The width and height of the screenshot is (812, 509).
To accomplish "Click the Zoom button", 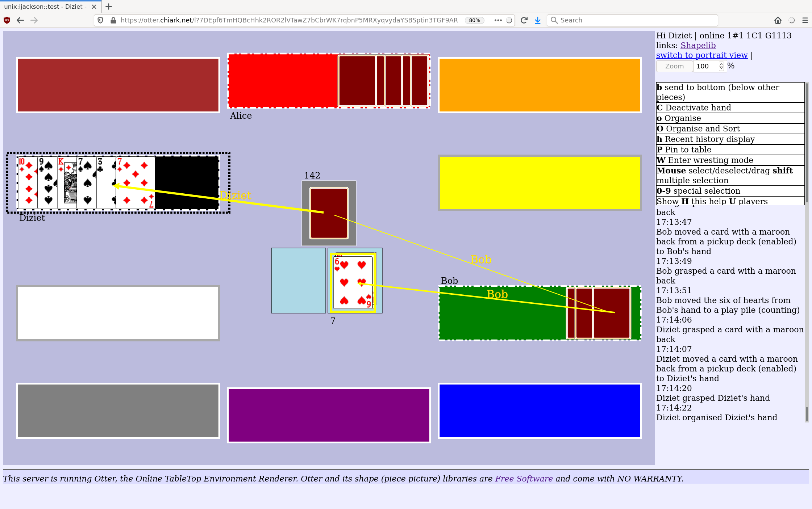I will (x=674, y=66).
